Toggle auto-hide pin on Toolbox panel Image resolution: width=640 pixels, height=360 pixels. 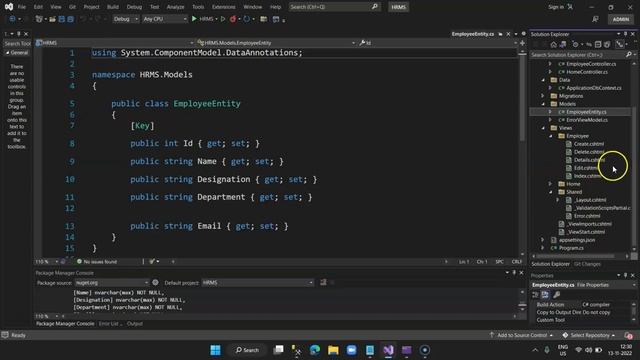[x=18, y=34]
